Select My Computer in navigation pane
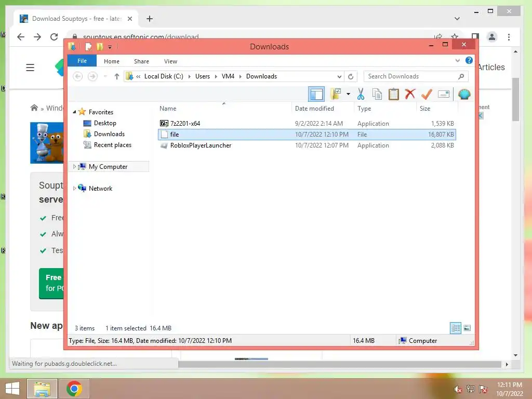Screen dimensions: 532x399 (x=108, y=167)
